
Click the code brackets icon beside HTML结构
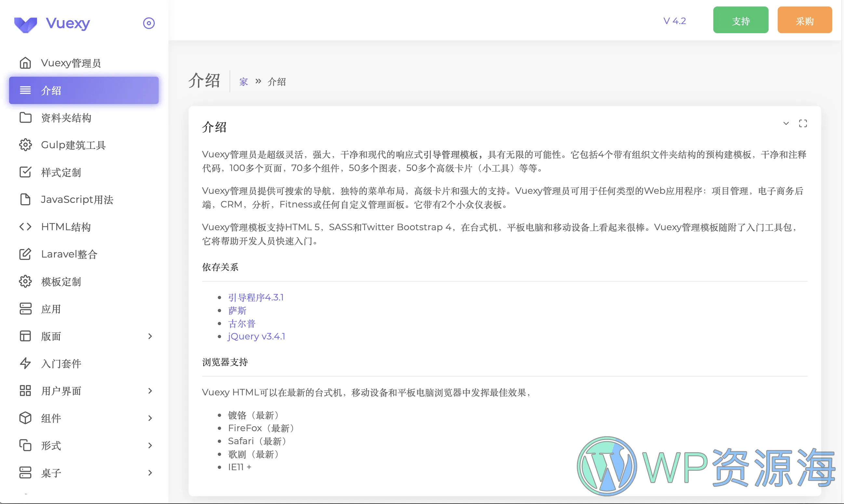25,227
